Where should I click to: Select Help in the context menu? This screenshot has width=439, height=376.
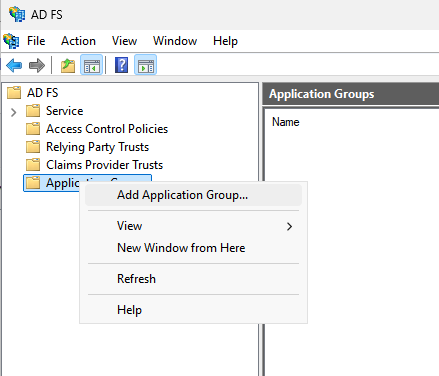[193, 310]
